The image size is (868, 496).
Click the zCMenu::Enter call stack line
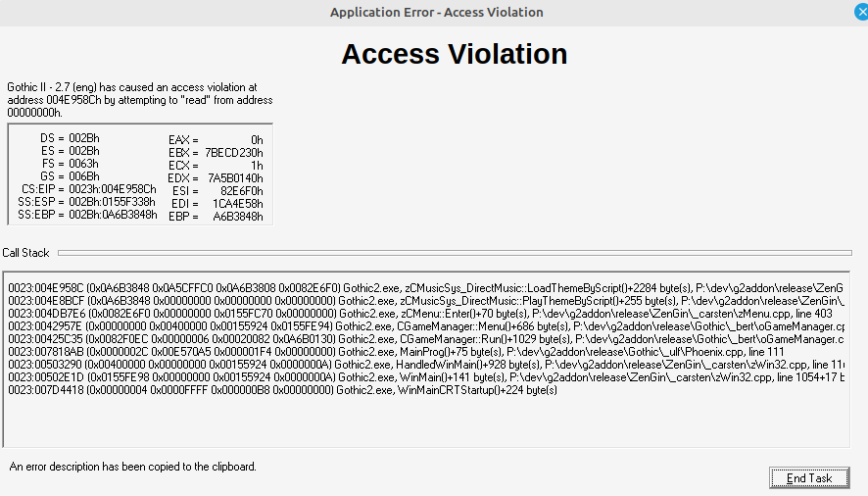[x=419, y=313]
